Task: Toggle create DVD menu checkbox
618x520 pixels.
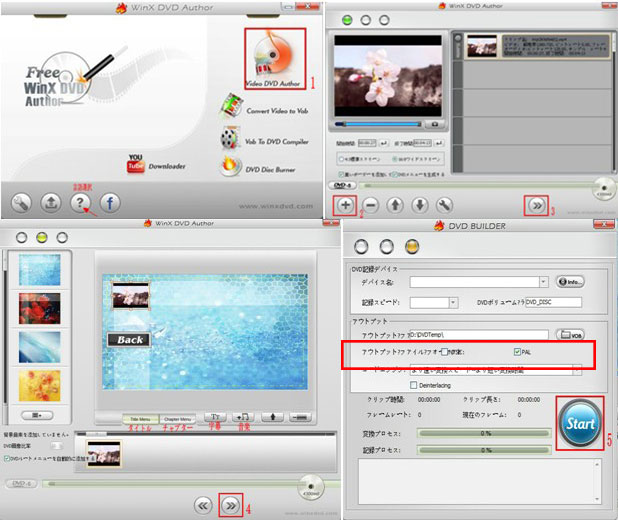Action: 394,174
